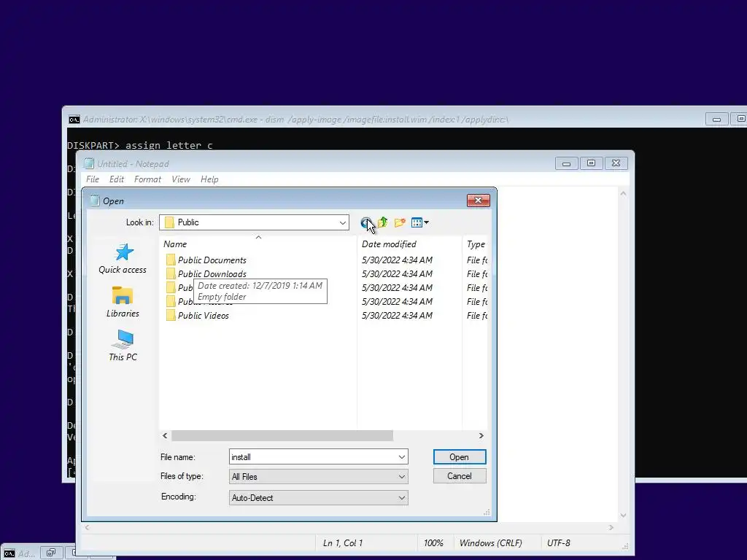Open the Files of type dropdown
Viewport: 747px width, 560px height.
click(x=318, y=477)
